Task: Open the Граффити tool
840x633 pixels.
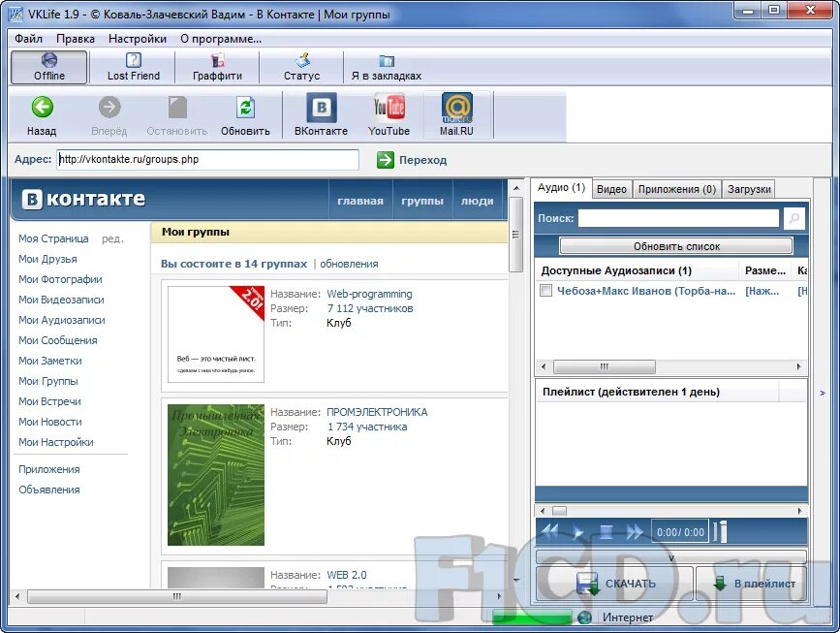Action: point(217,68)
